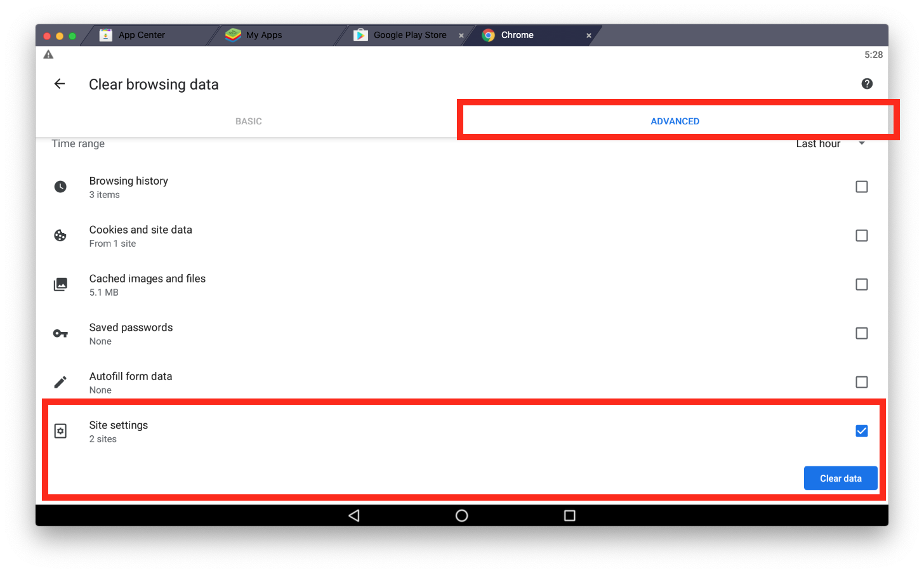Viewport: 924px width, 573px height.
Task: Select the ADVANCED tab
Action: point(675,121)
